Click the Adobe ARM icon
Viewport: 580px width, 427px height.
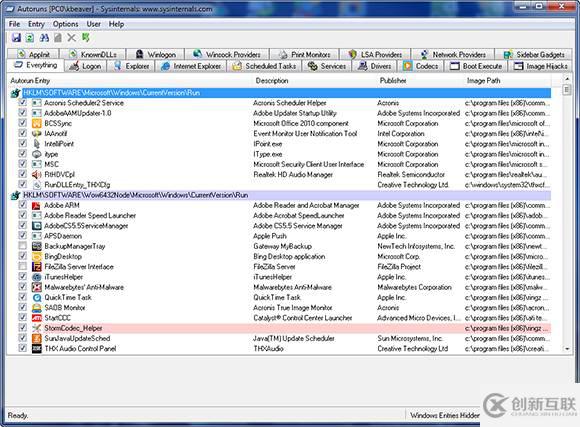point(37,205)
